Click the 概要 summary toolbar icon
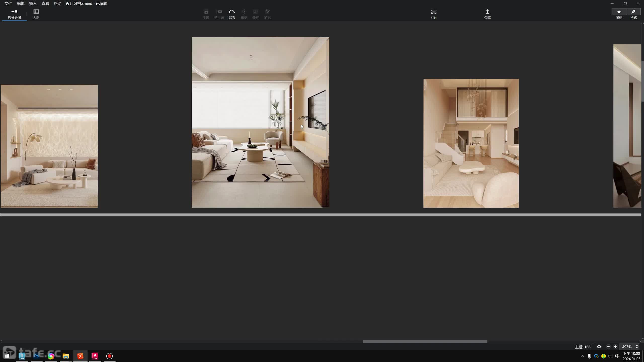The width and height of the screenshot is (644, 362). (x=244, y=14)
